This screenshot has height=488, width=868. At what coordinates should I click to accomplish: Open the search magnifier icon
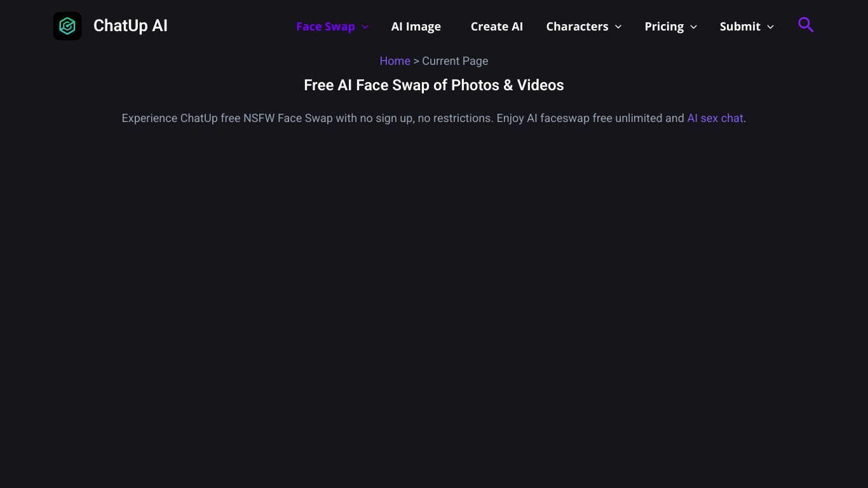pos(806,25)
